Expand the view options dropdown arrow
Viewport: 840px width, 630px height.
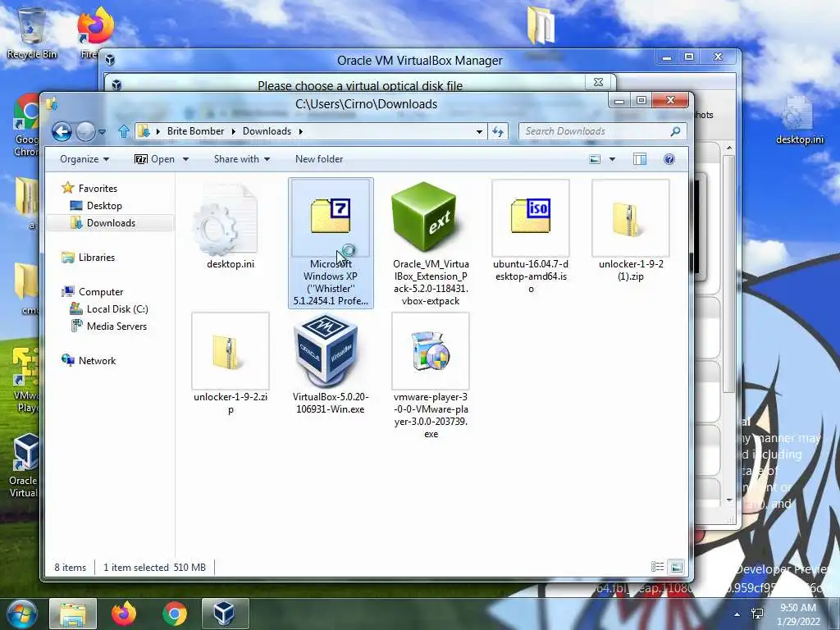pos(612,159)
